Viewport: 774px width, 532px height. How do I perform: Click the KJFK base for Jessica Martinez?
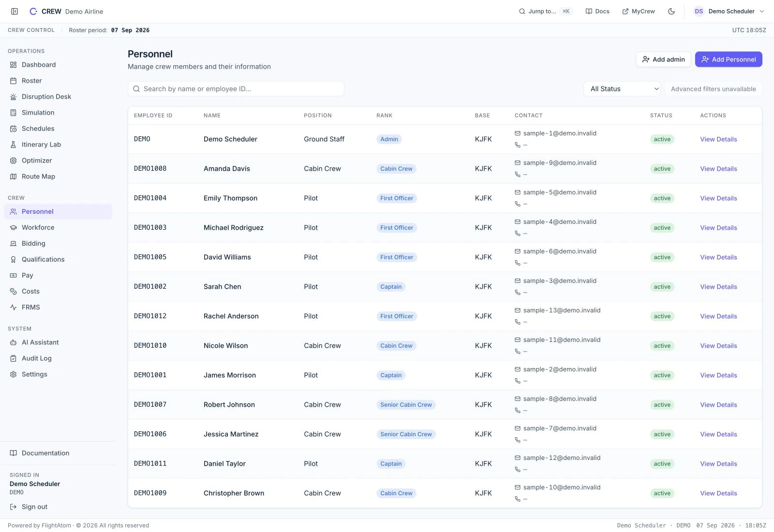pos(483,434)
